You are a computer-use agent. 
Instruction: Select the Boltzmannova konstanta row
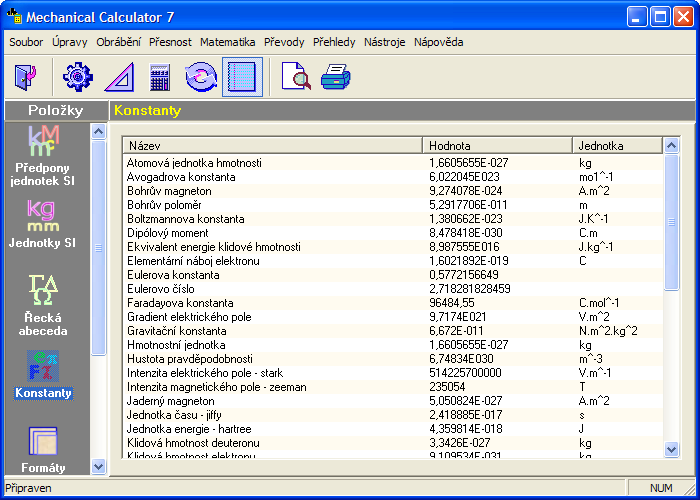click(x=393, y=219)
